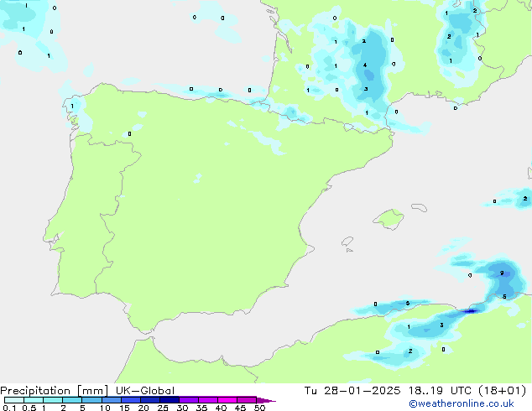Click the arrow tip past 50 on legend
The width and height of the screenshot is (532, 411).
[266, 400]
